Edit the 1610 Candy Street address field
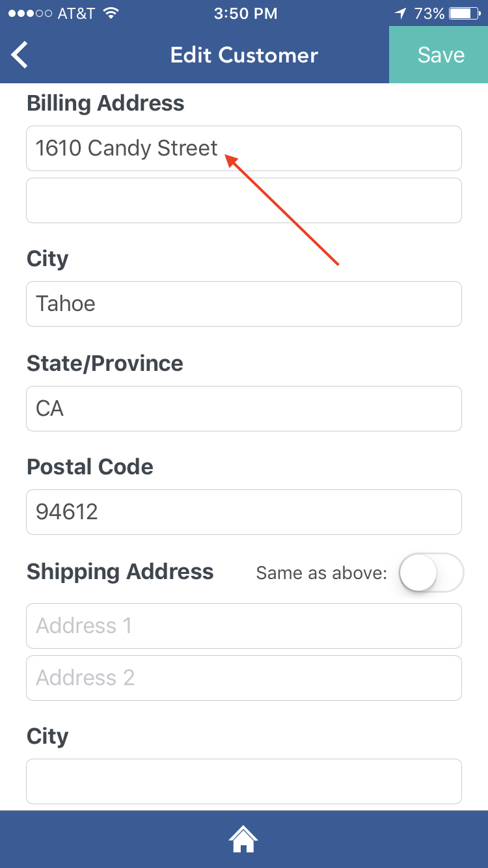This screenshot has height=868, width=488. click(x=243, y=148)
